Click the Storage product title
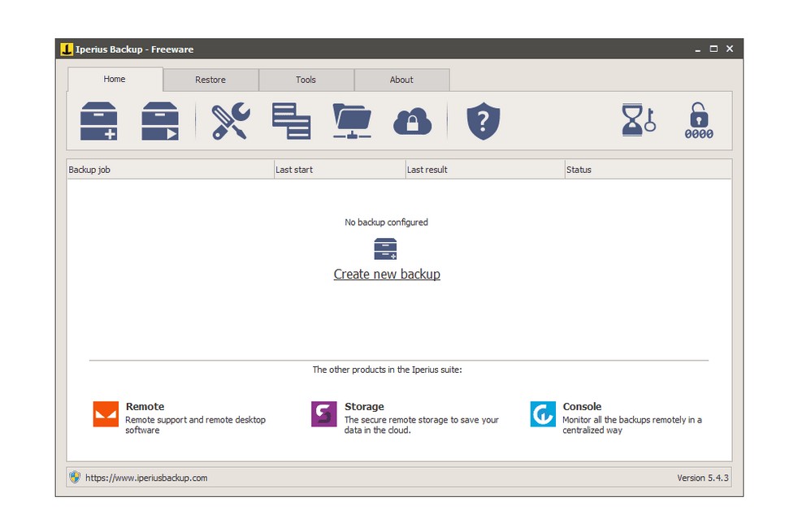This screenshot has height=532, width=798. tap(364, 406)
